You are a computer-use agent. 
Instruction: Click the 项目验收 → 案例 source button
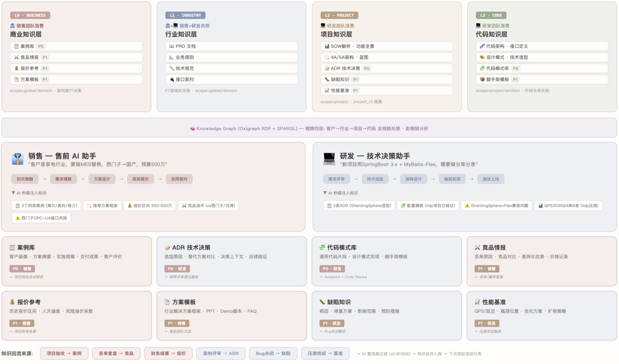[x=64, y=354]
